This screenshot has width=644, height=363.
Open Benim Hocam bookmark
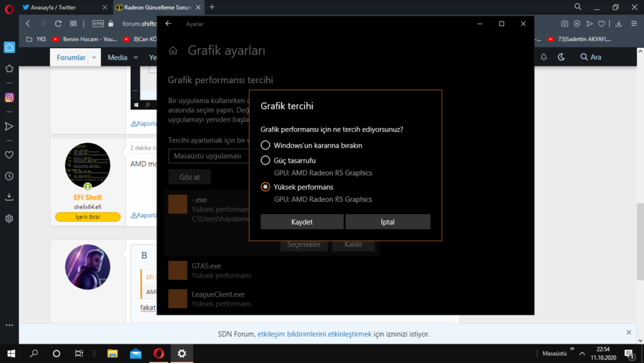(x=84, y=39)
